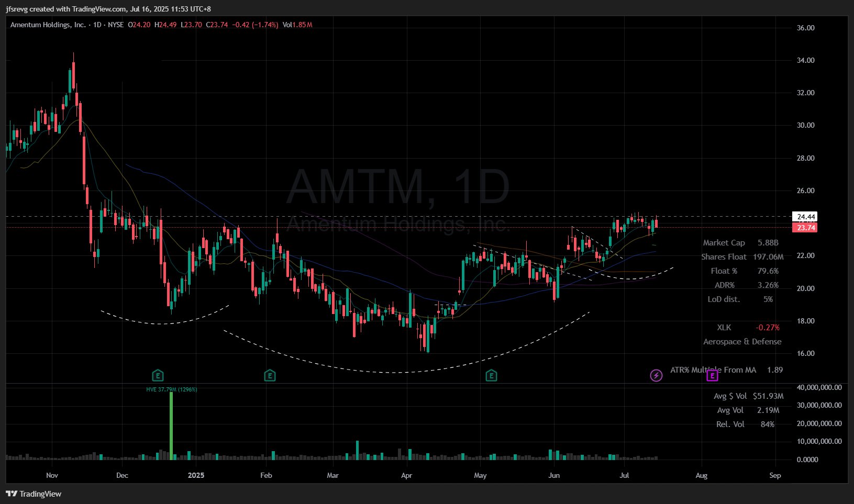Click the high value H24.49
This screenshot has width=854, height=504.
point(165,25)
